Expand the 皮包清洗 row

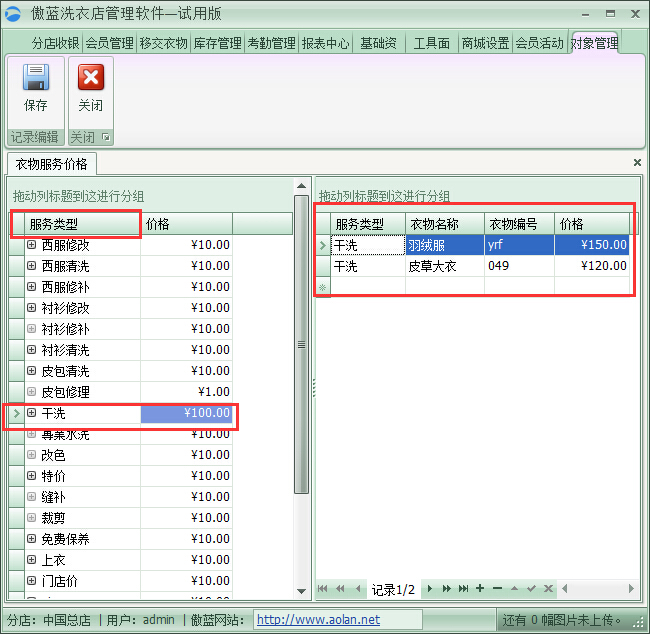point(32,370)
